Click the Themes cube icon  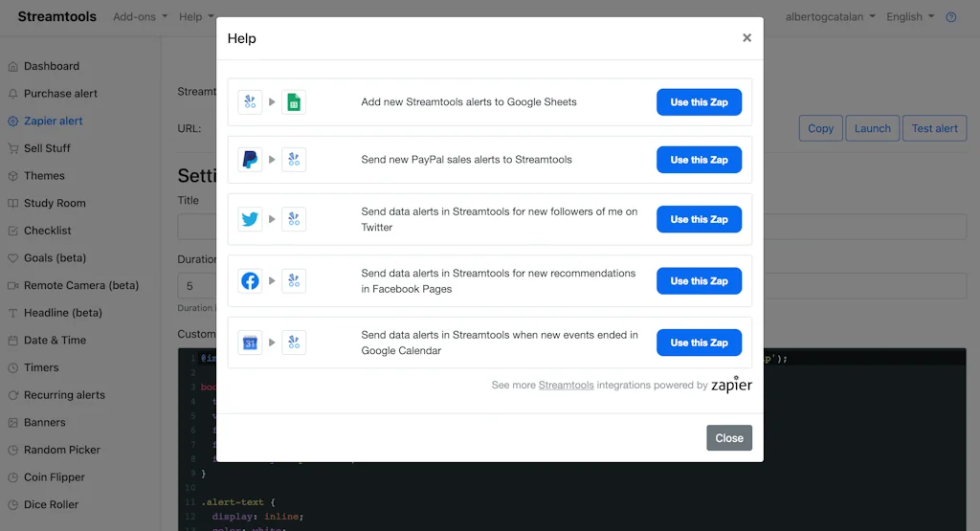(x=12, y=176)
